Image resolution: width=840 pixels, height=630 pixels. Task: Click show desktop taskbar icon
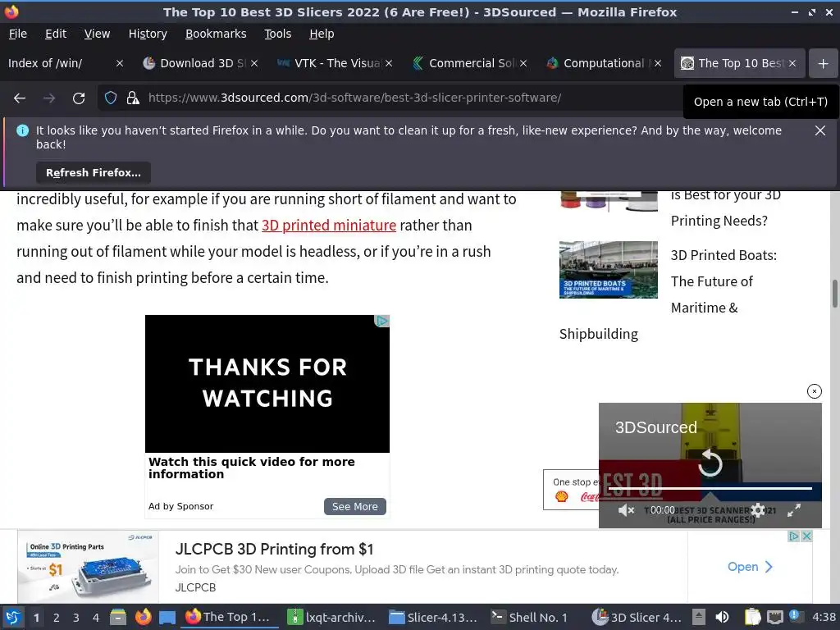[167, 618]
